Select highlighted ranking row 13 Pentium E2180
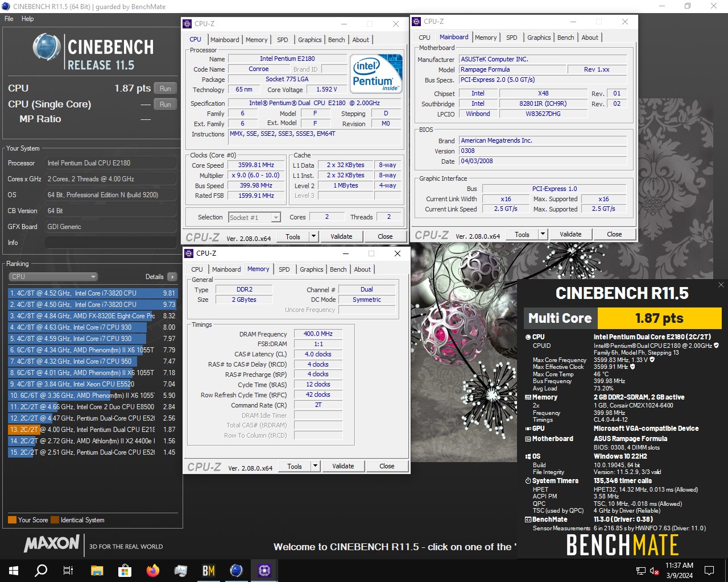 pyautogui.click(x=93, y=430)
